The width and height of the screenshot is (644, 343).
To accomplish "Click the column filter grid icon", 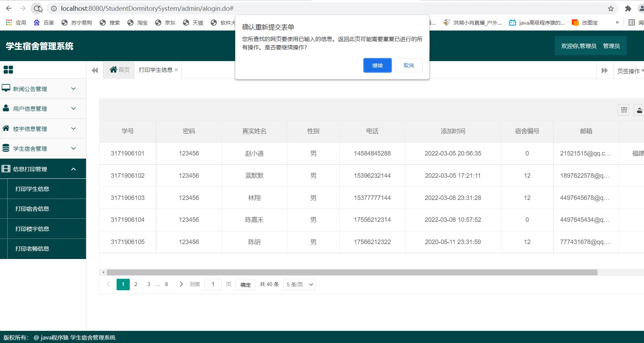I will coord(624,110).
